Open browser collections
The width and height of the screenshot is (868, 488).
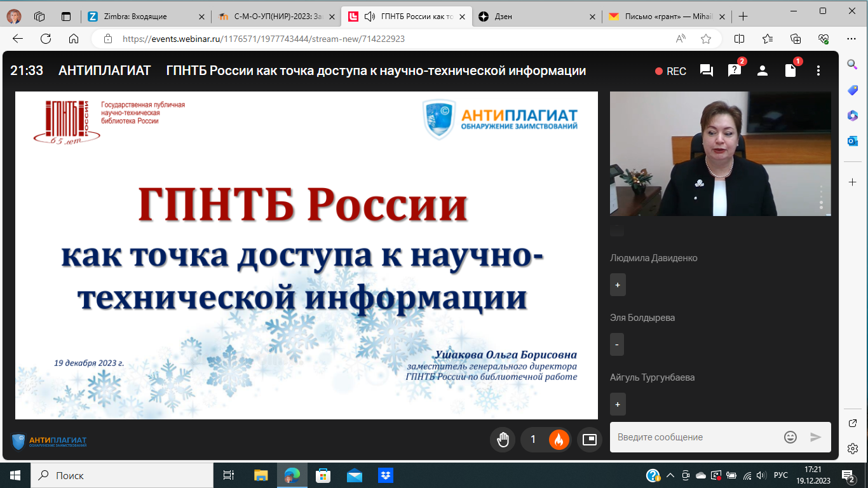[x=795, y=39]
